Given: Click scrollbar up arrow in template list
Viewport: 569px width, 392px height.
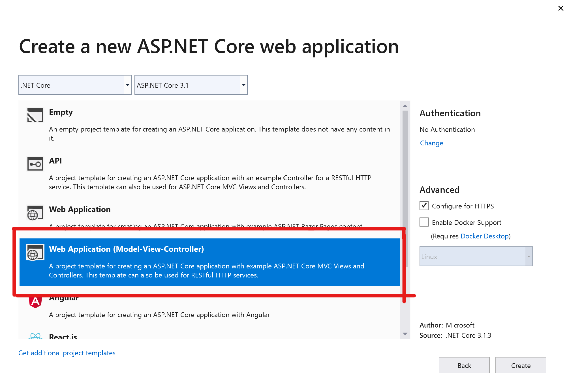Looking at the screenshot, I should (x=405, y=106).
